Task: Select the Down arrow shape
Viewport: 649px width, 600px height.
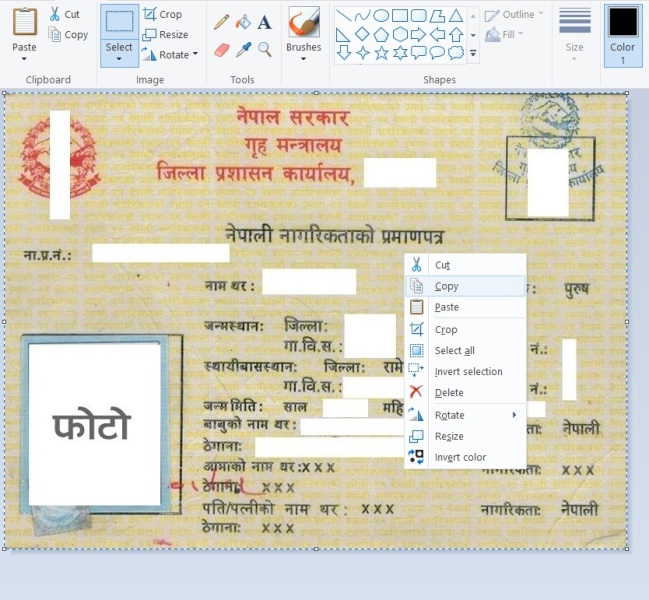Action: (344, 53)
